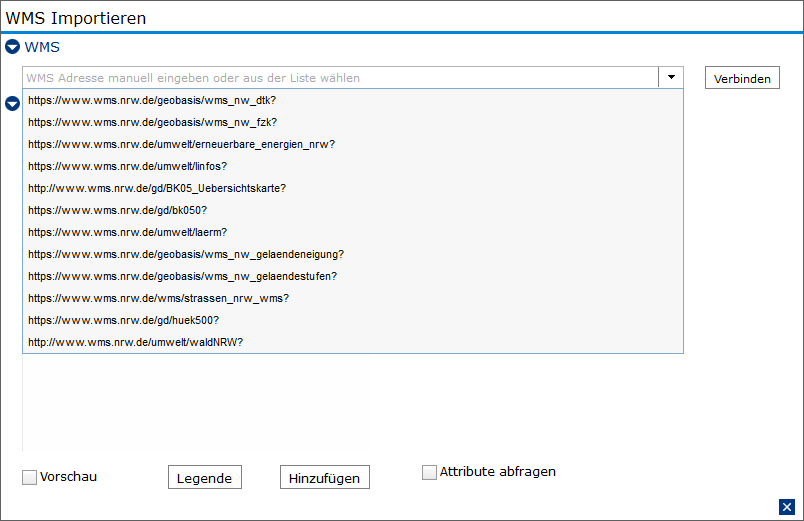
Task: Choose the erneuerbare_energien_nrw address
Action: point(353,145)
